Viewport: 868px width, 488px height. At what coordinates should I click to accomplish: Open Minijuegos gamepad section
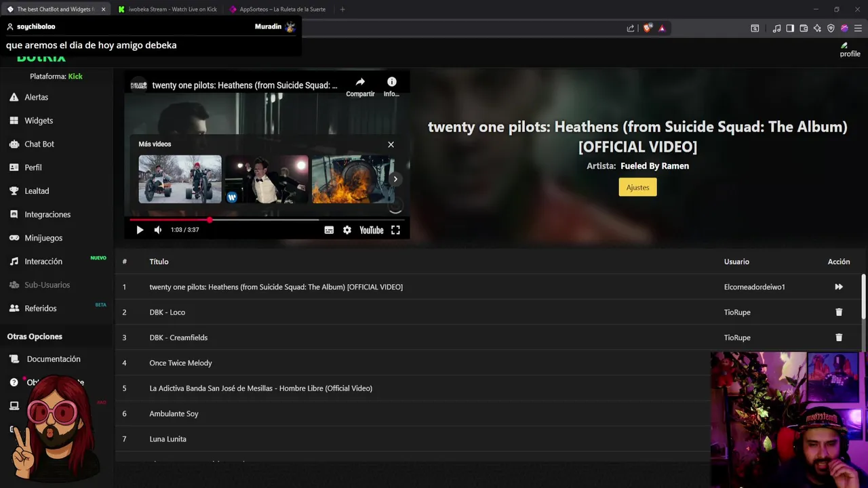[43, 238]
